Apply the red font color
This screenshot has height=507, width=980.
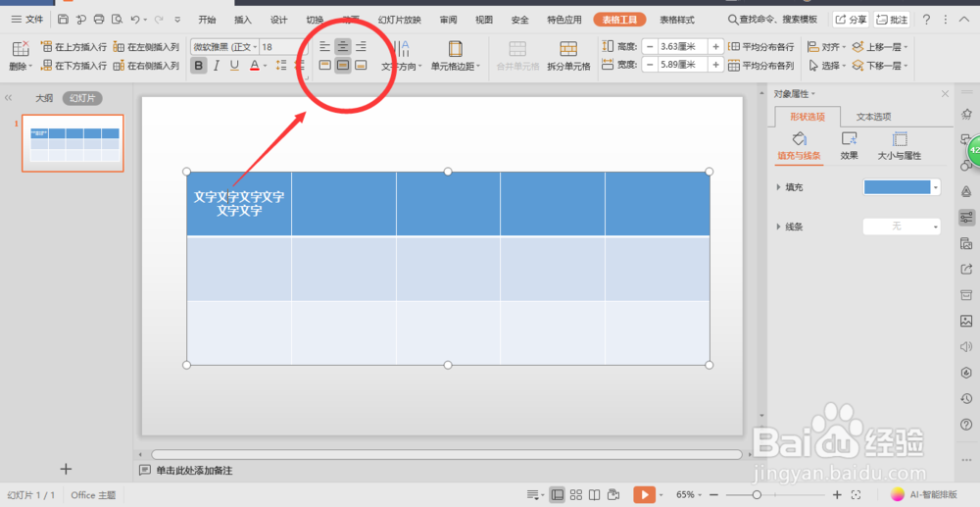click(x=255, y=65)
